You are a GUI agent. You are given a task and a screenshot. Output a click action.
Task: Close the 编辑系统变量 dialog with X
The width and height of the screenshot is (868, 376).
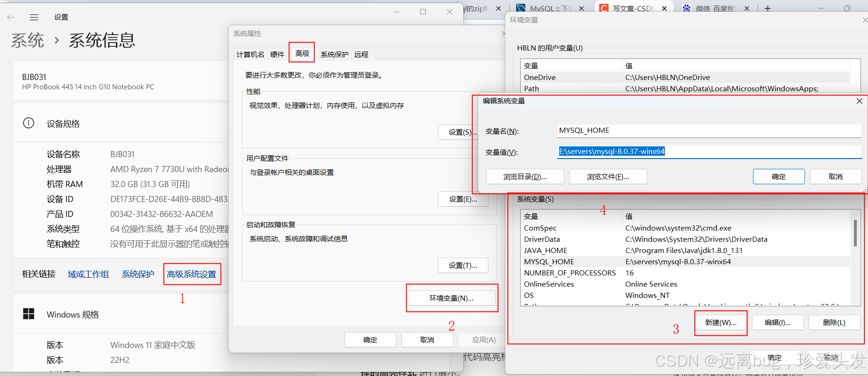pyautogui.click(x=859, y=101)
